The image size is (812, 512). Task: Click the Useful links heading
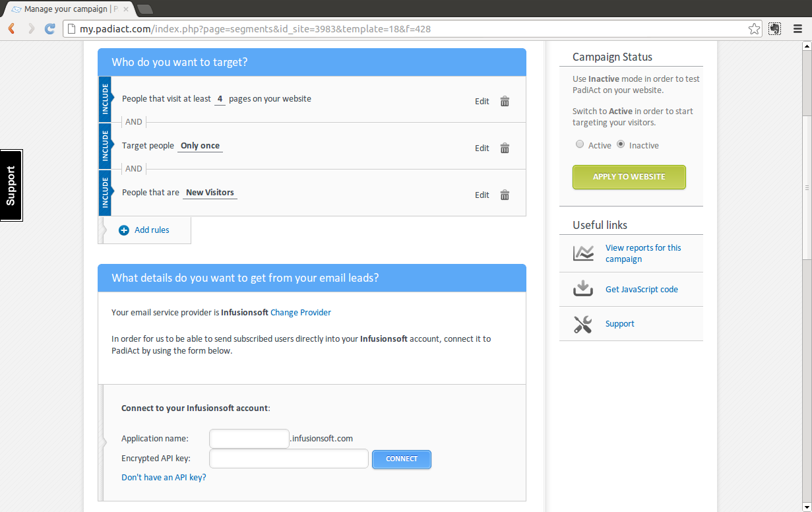pyautogui.click(x=600, y=225)
